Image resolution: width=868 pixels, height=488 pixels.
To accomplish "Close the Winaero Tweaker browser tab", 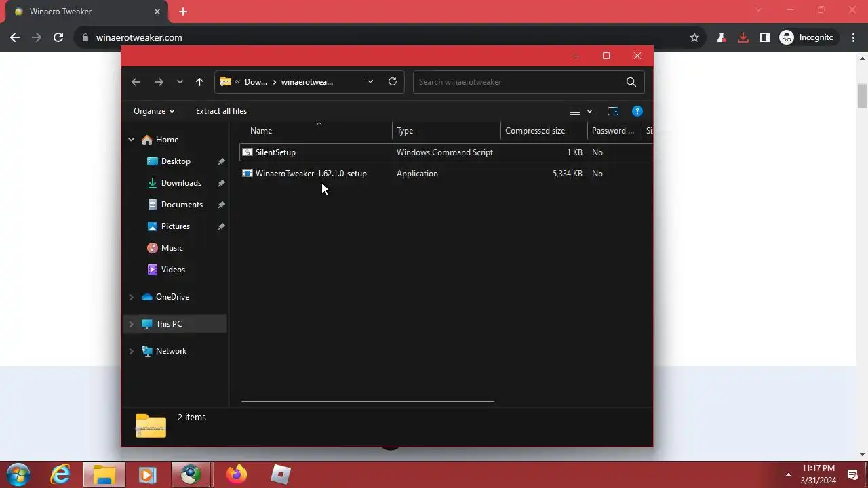I will coord(157,12).
